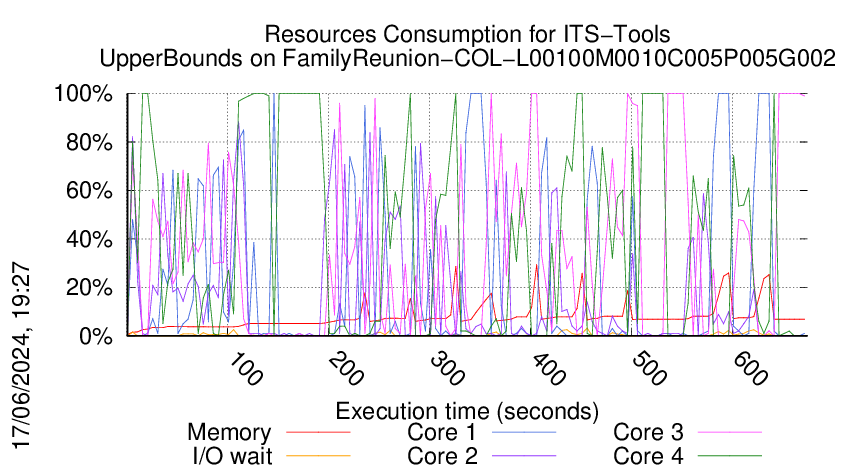Click the Core 3 legend label
This screenshot has height=475, width=850.
tap(648, 433)
